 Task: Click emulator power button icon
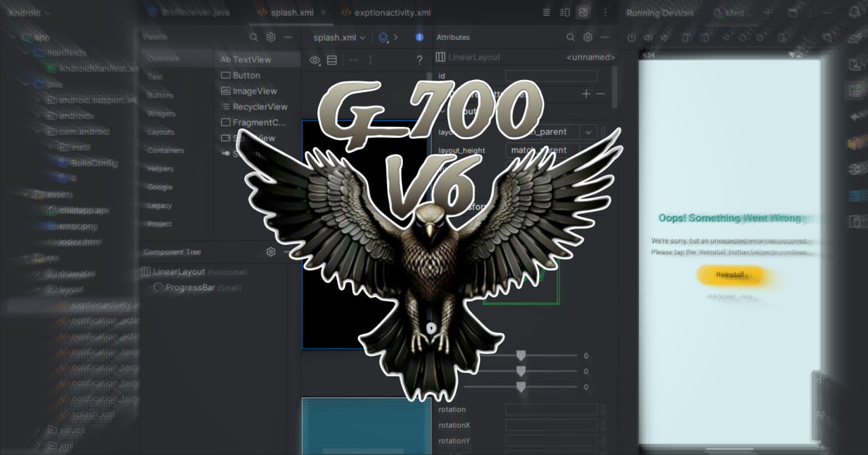631,38
